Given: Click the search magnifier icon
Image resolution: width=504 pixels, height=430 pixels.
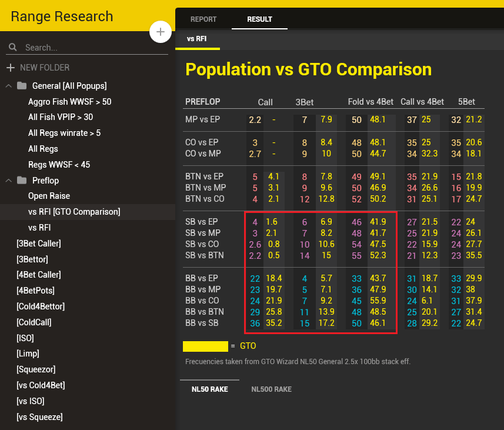Looking at the screenshot, I should (13, 47).
